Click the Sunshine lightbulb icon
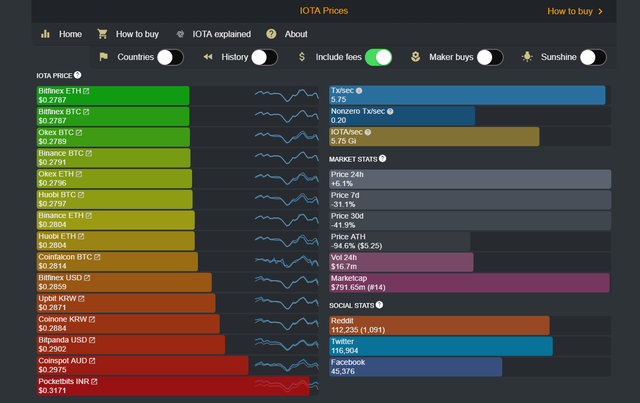 click(527, 57)
